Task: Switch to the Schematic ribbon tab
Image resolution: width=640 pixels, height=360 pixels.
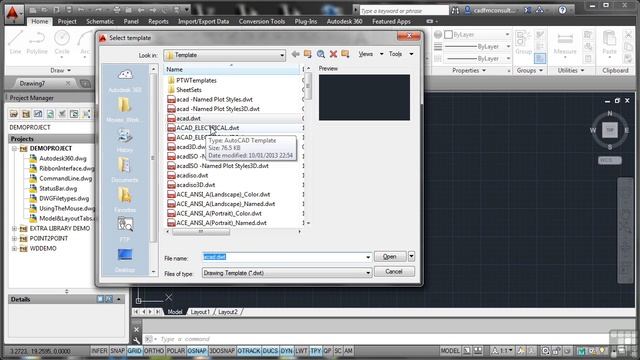Action: (100, 21)
